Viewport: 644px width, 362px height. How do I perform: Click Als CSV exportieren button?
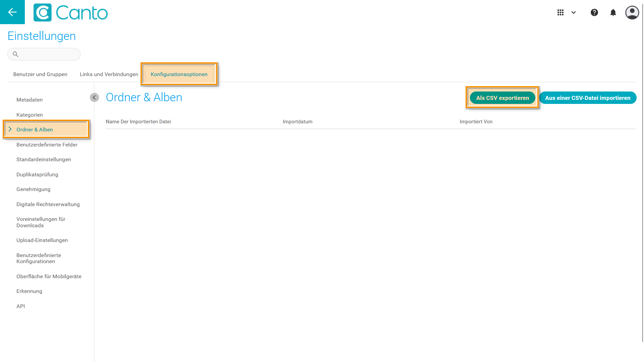click(x=502, y=98)
